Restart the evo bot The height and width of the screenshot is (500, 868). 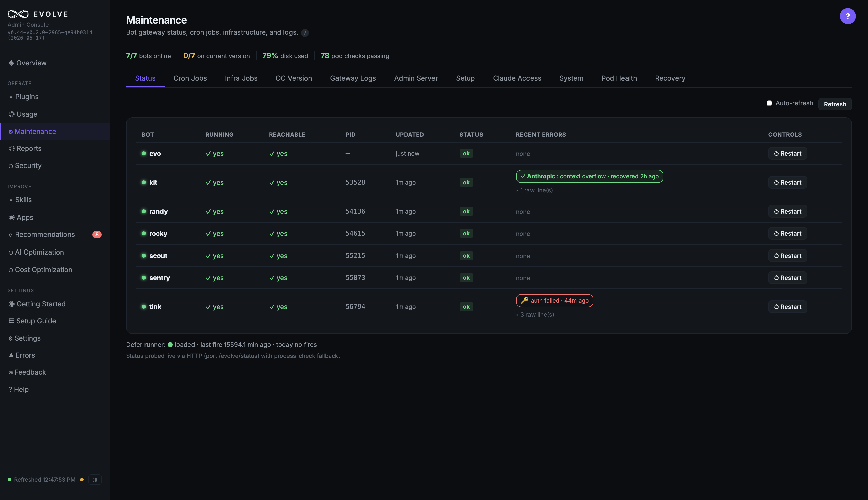tap(787, 153)
